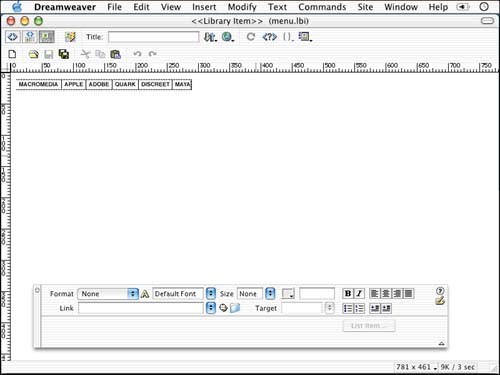Create a new document icon

[12, 54]
